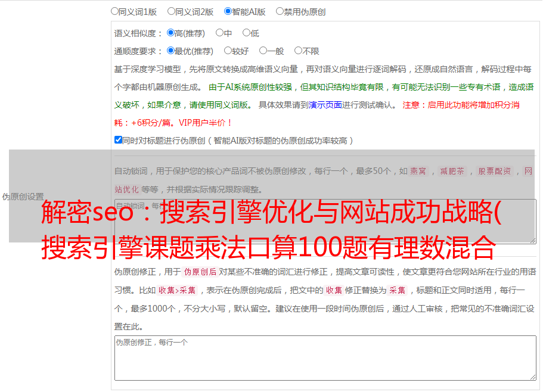
Task: Grab the resize handle of 伪原创修正 textarea
Action: tap(533, 377)
